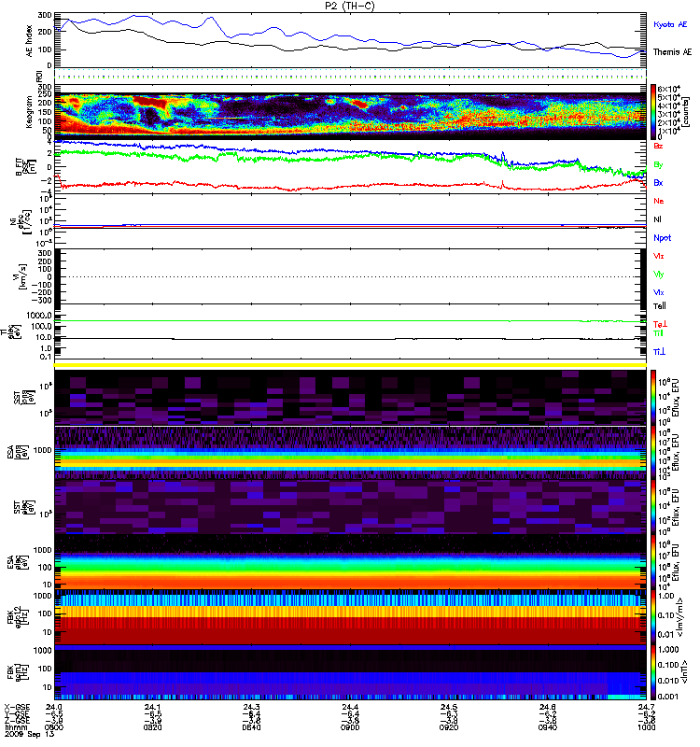Click the blue Bx legend label
The image size is (700, 747).
(x=658, y=183)
